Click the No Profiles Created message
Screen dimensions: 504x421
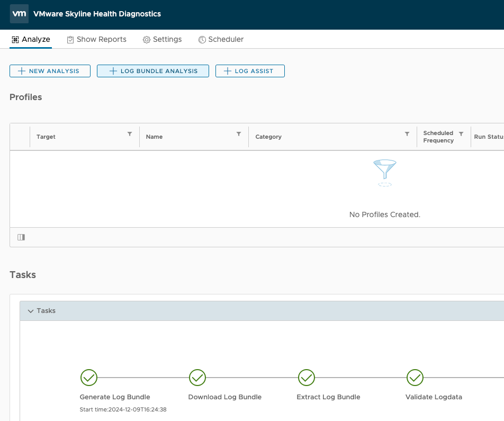385,214
